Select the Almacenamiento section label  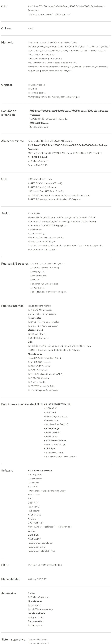pyautogui.click(x=12, y=141)
